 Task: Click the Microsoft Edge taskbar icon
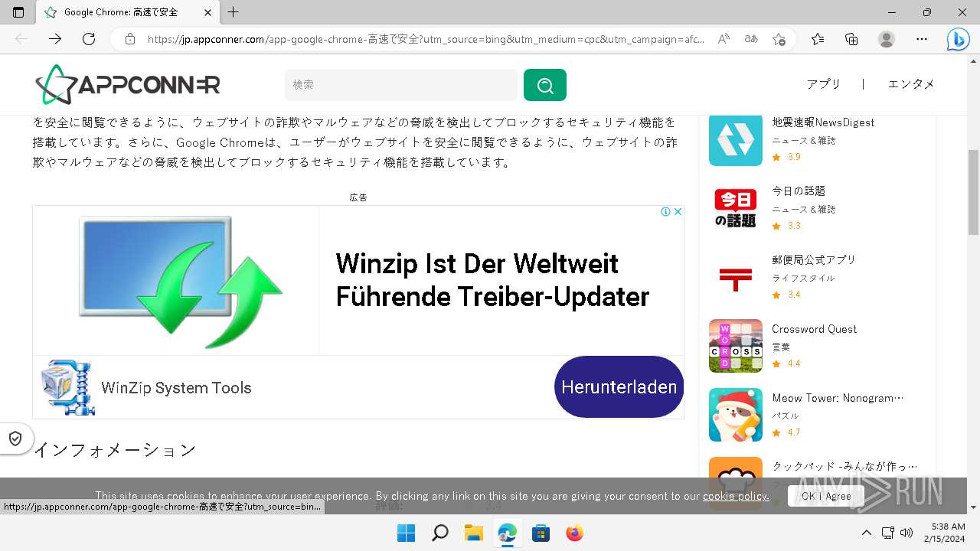507,533
